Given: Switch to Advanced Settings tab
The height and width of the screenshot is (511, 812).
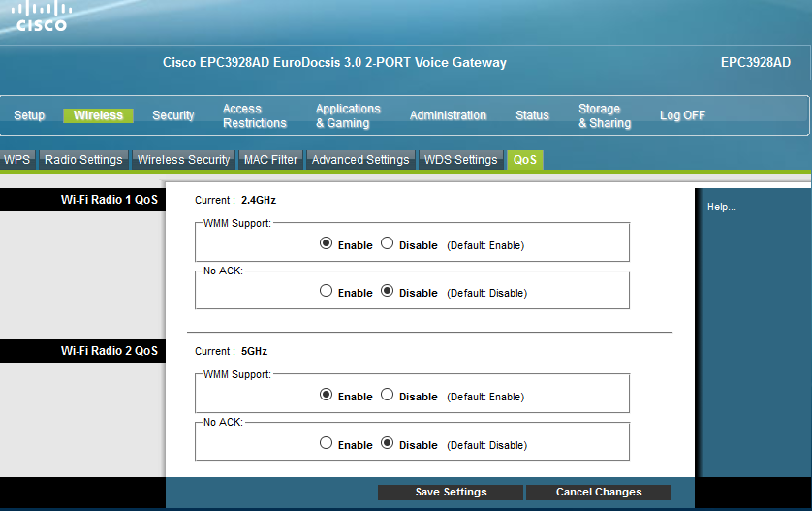Looking at the screenshot, I should pos(360,160).
